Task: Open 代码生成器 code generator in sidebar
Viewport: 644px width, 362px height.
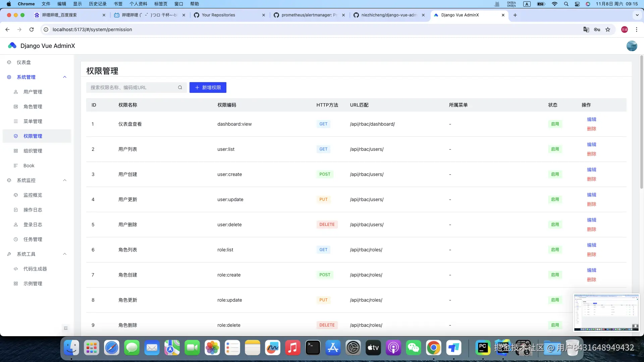Action: tap(35, 269)
